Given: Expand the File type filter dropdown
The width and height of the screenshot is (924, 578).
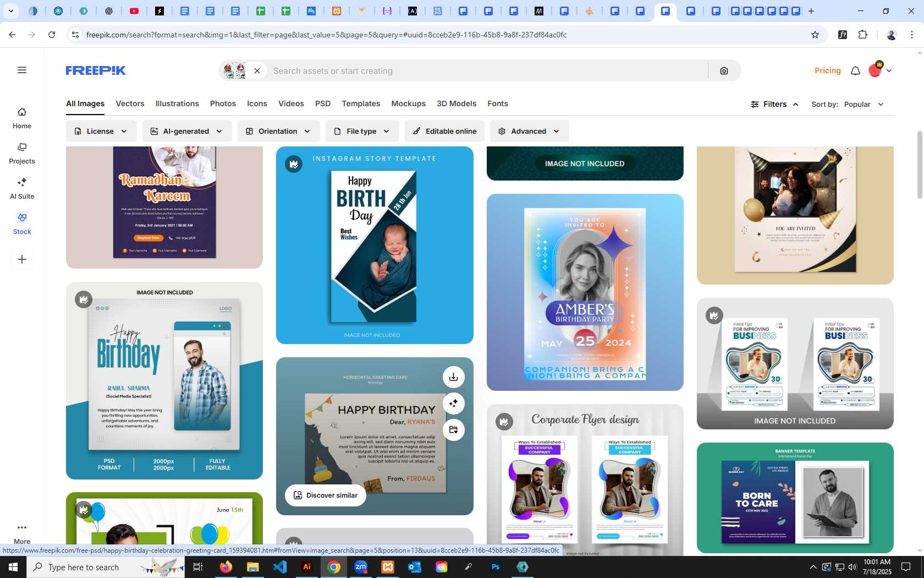Looking at the screenshot, I should point(362,131).
